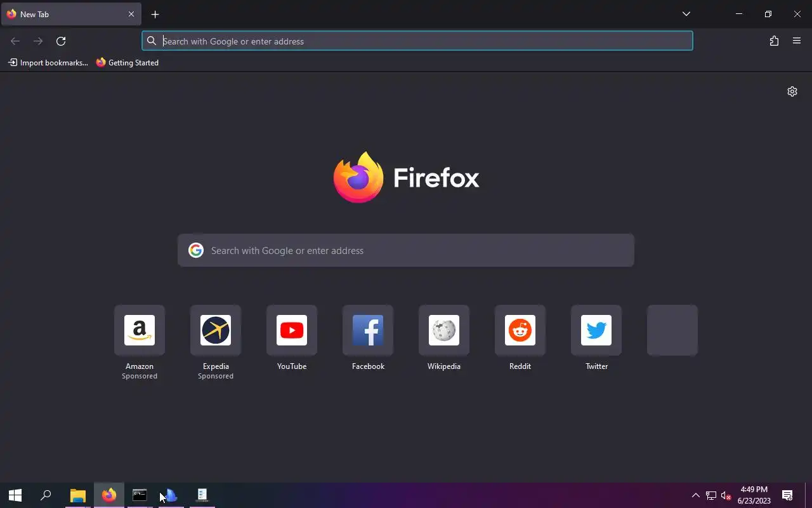Open a new tab with plus button

(x=155, y=14)
